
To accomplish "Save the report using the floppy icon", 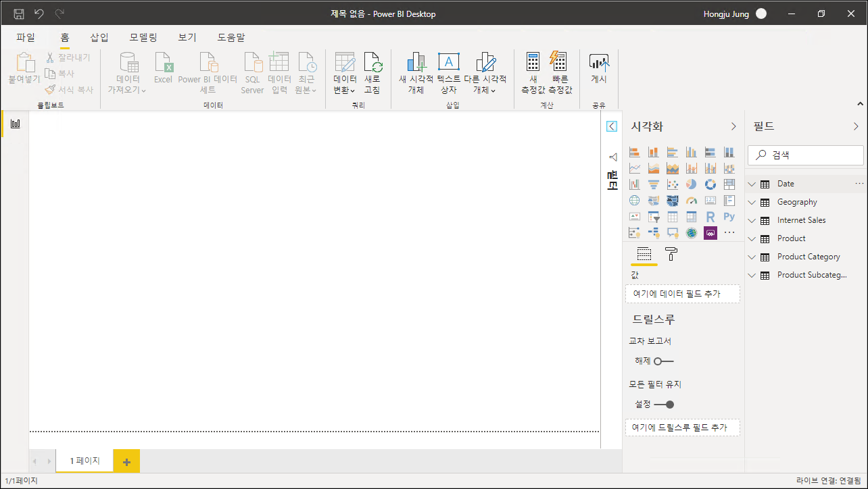I will click(19, 14).
